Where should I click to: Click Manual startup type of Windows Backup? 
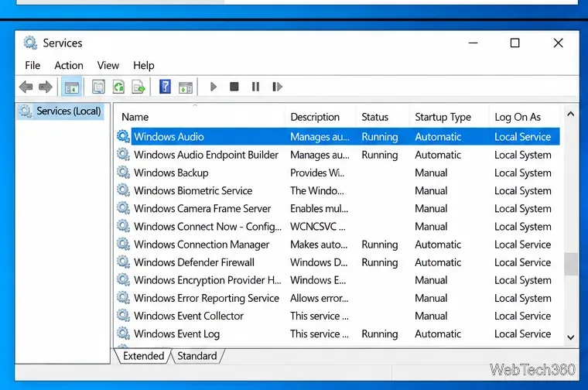[431, 173]
